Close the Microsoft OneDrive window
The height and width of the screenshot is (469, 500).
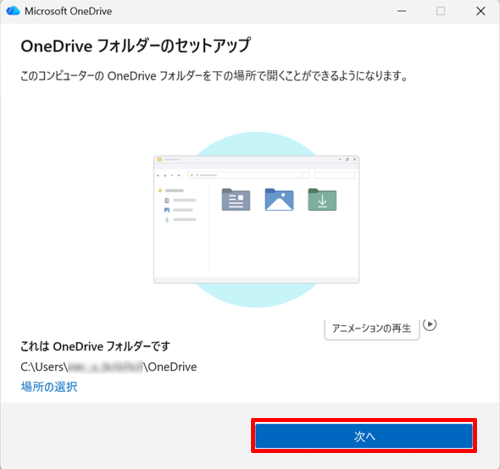(481, 11)
